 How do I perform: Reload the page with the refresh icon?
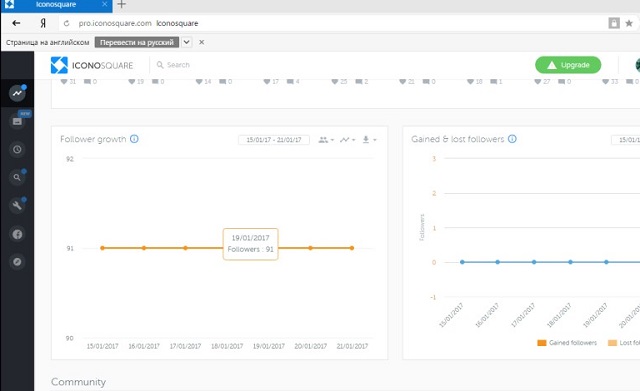pyautogui.click(x=67, y=23)
